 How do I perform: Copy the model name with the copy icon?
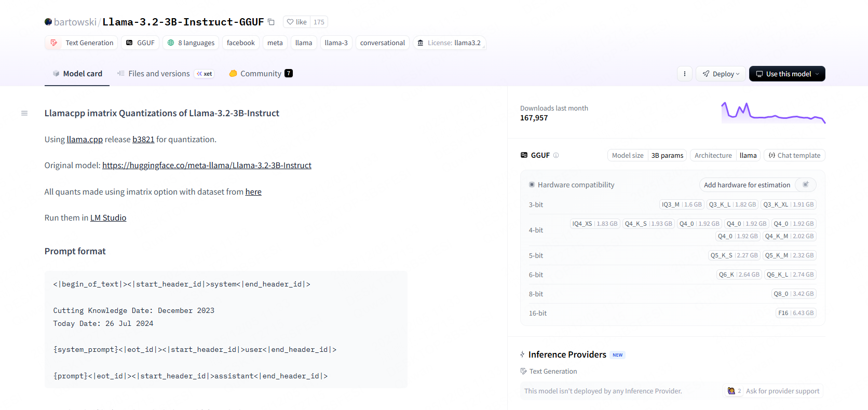(271, 22)
